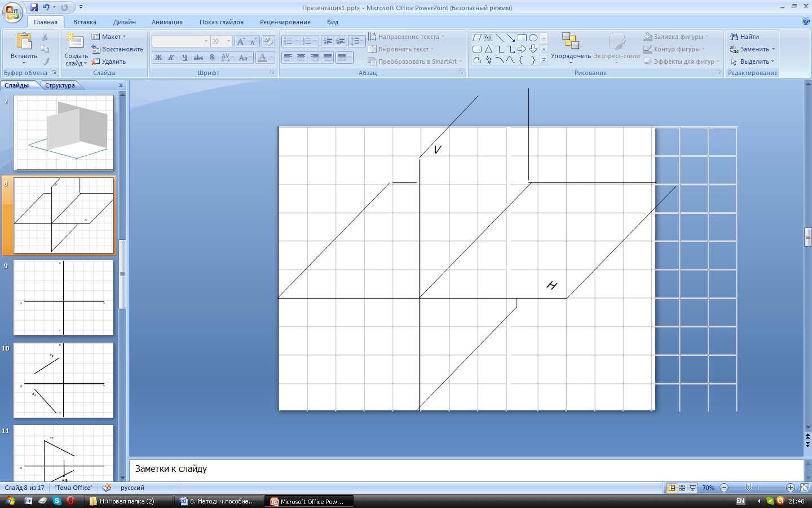Click the Найти find button
The width and height of the screenshot is (812, 508).
point(744,37)
